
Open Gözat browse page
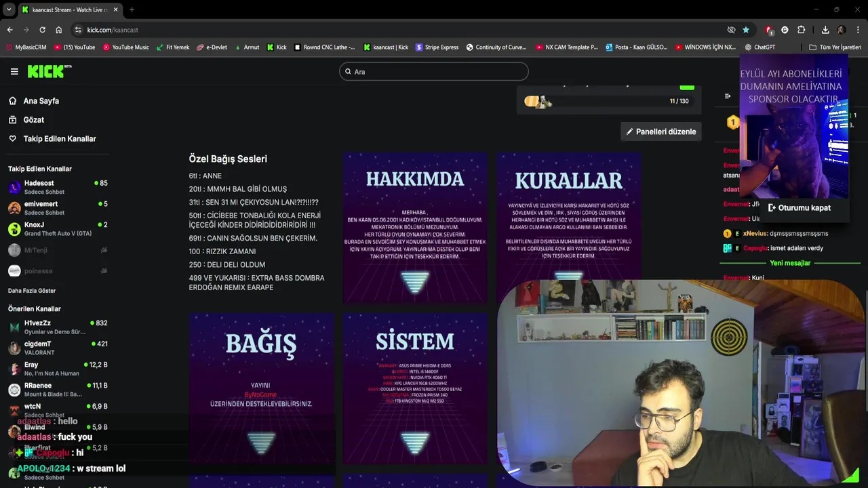pyautogui.click(x=33, y=120)
